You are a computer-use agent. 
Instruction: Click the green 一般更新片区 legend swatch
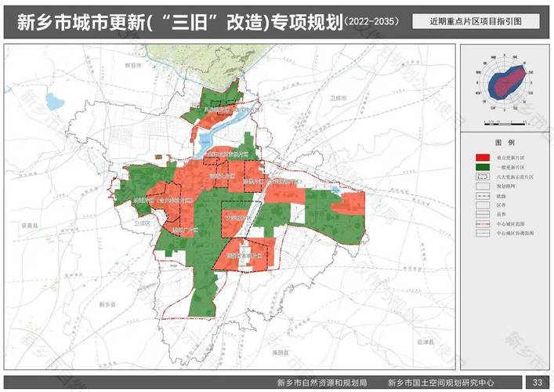pos(483,167)
